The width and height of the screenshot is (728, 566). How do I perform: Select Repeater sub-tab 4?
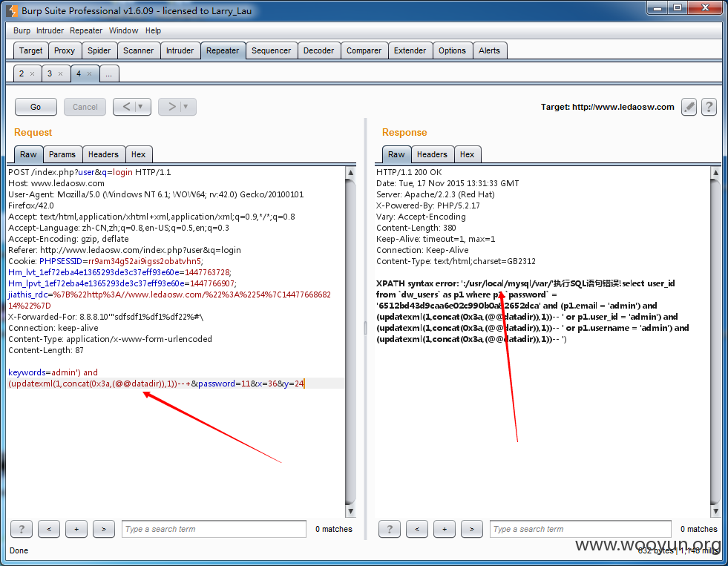pyautogui.click(x=79, y=73)
